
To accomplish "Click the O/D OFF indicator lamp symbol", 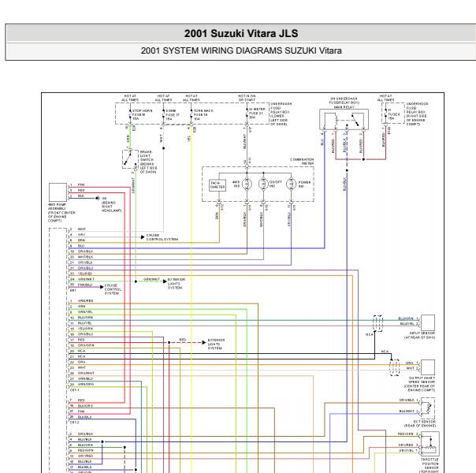I will pyautogui.click(x=263, y=184).
